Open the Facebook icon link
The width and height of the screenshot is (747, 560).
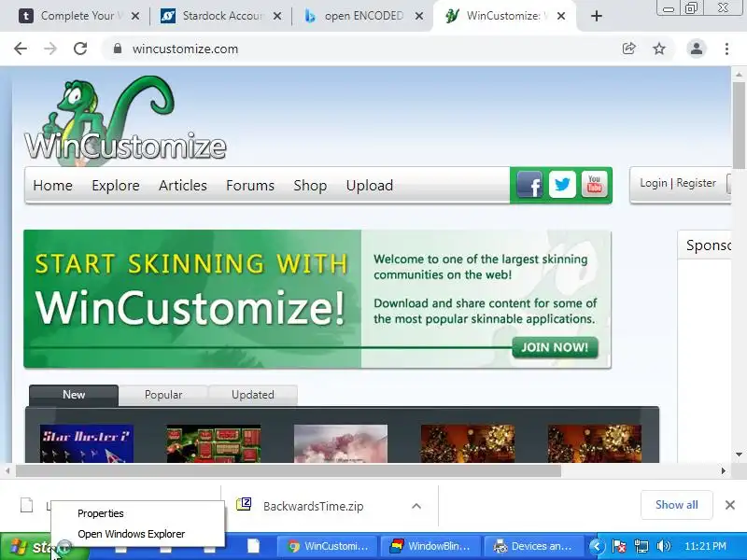[529, 184]
